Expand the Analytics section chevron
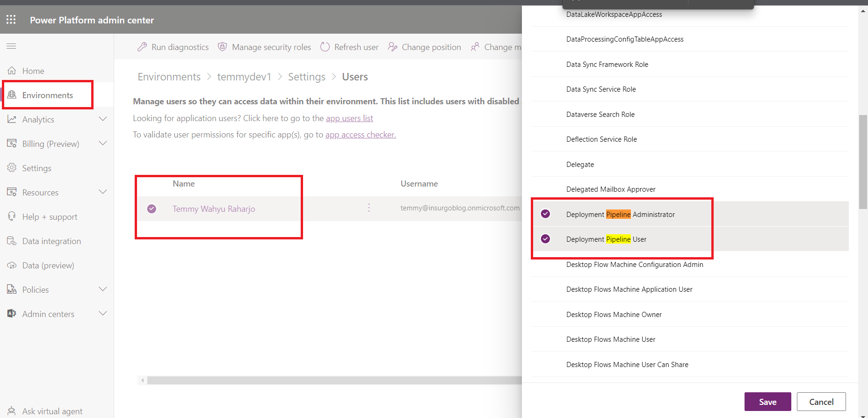 tap(103, 119)
